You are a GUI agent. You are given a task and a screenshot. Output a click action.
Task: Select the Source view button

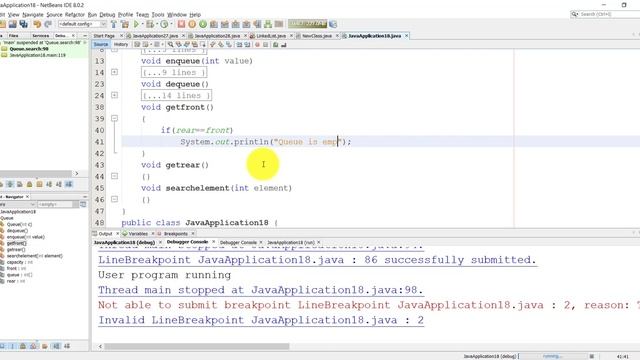click(101, 44)
